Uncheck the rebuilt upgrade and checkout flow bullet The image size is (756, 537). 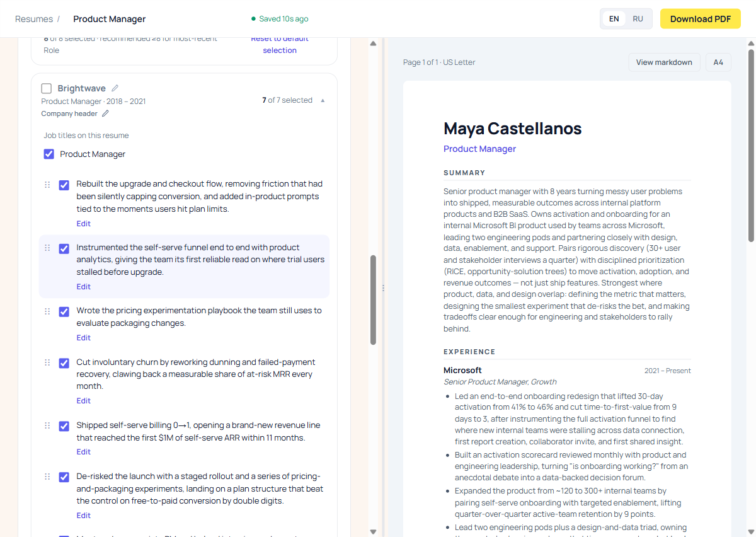click(64, 185)
